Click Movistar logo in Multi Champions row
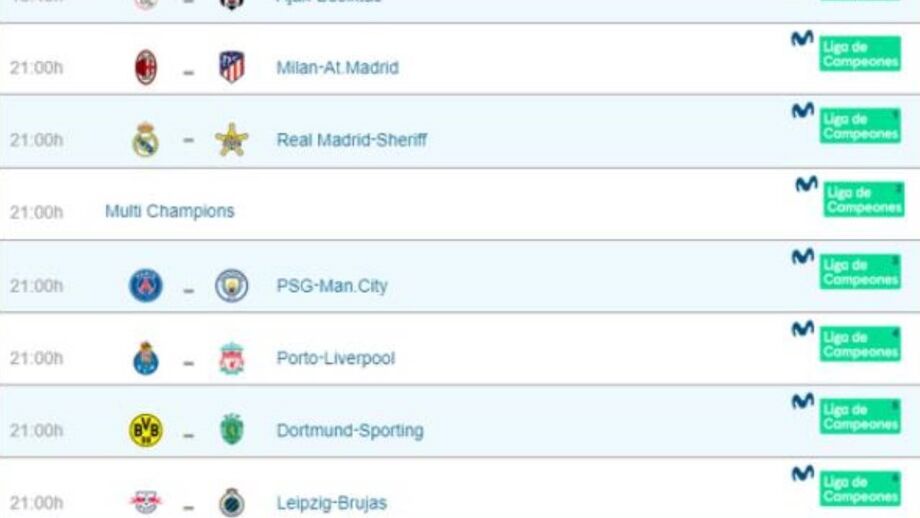This screenshot has height=518, width=920. [806, 184]
